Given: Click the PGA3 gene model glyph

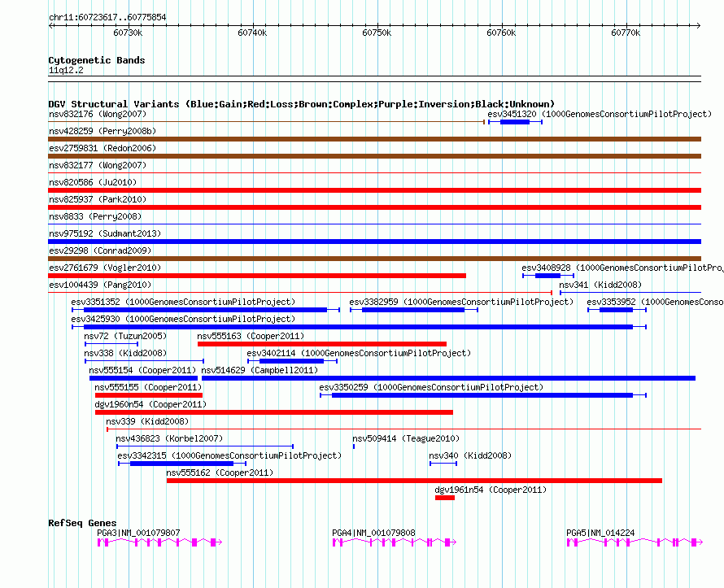Looking at the screenshot, I should coord(159,542).
